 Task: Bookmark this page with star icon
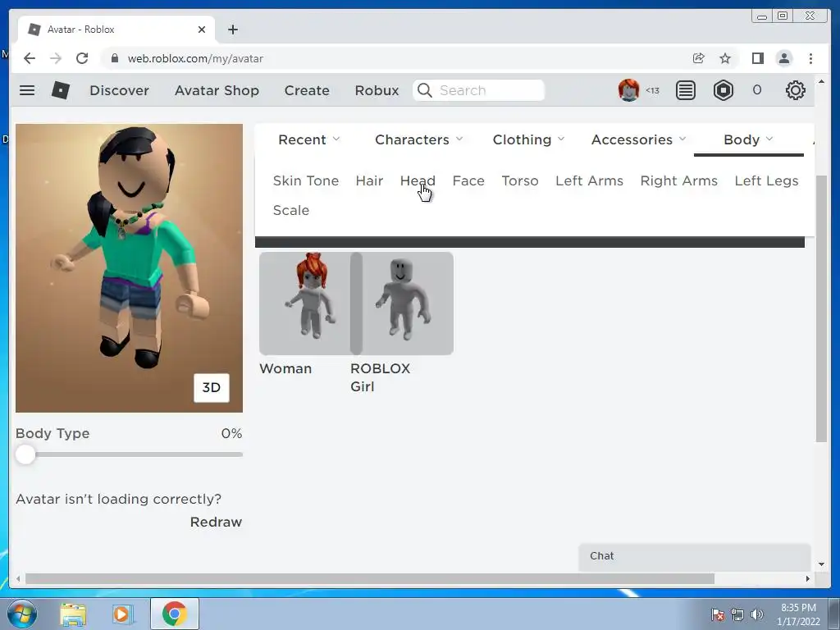[x=725, y=58]
